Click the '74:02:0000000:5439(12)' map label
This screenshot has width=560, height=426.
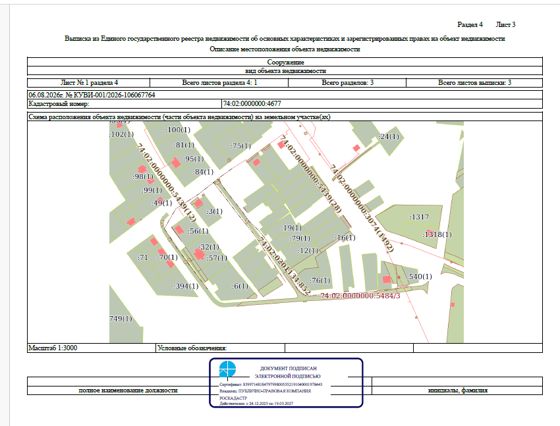[x=166, y=182]
